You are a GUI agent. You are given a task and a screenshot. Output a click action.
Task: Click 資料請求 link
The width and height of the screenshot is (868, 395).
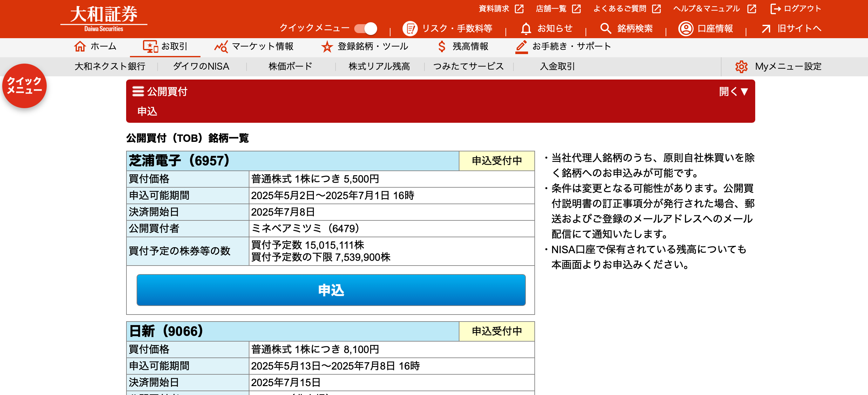pyautogui.click(x=494, y=9)
